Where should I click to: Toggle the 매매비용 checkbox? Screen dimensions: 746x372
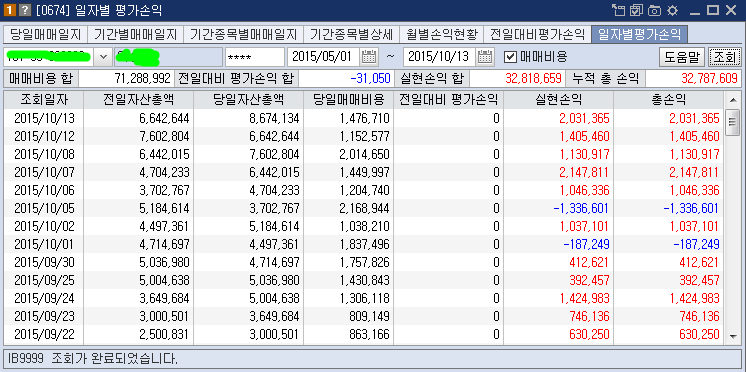point(510,57)
